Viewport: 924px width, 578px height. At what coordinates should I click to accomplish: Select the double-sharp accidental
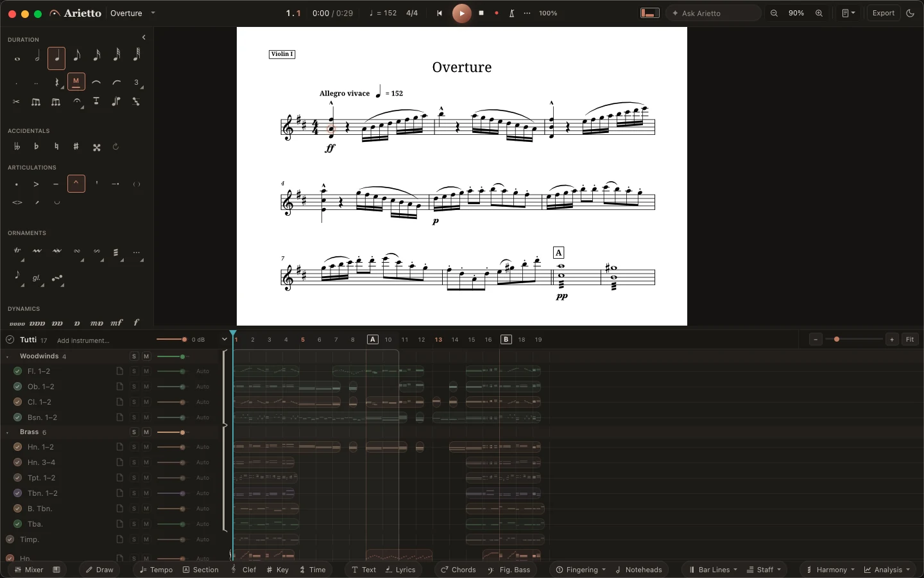96,147
